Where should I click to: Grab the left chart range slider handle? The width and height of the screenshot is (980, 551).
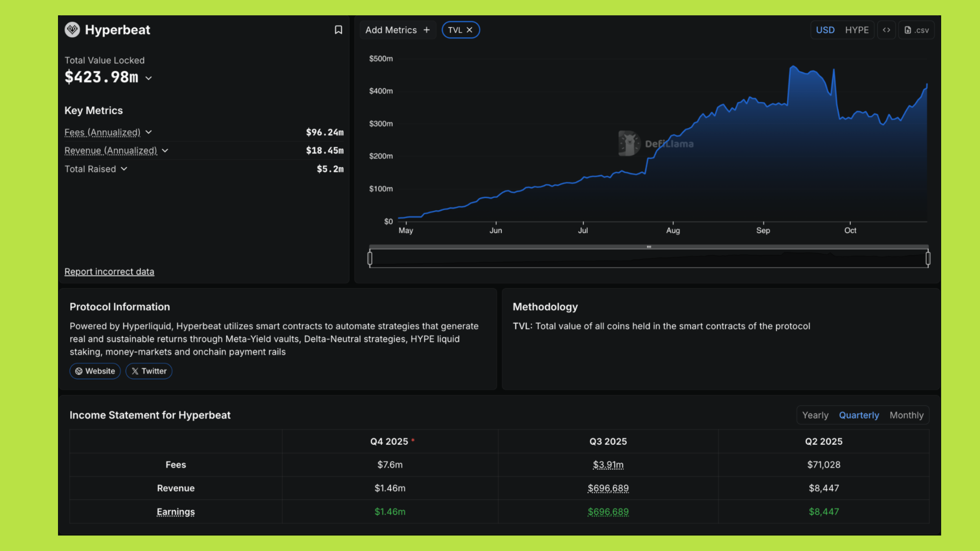(x=370, y=258)
